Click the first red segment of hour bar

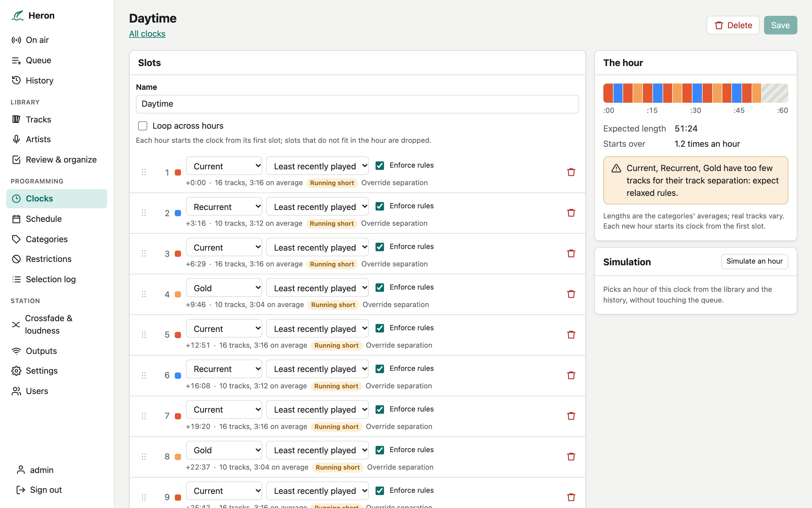(x=608, y=93)
